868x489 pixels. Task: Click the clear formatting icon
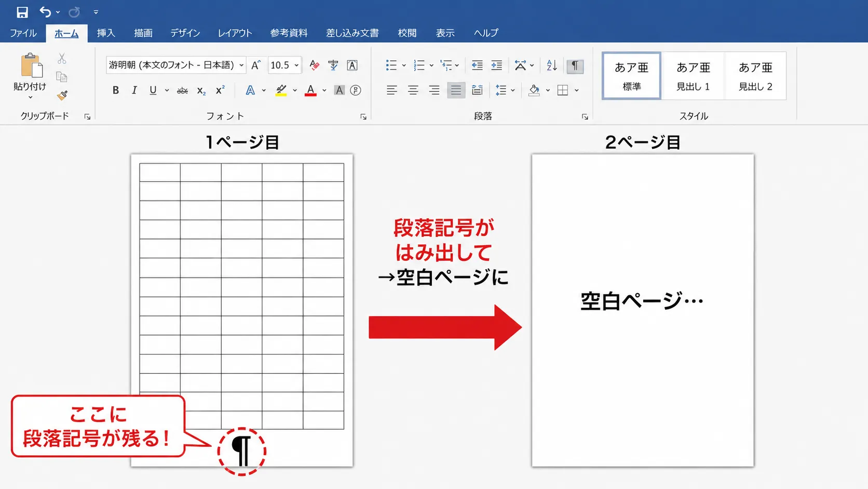(x=314, y=65)
